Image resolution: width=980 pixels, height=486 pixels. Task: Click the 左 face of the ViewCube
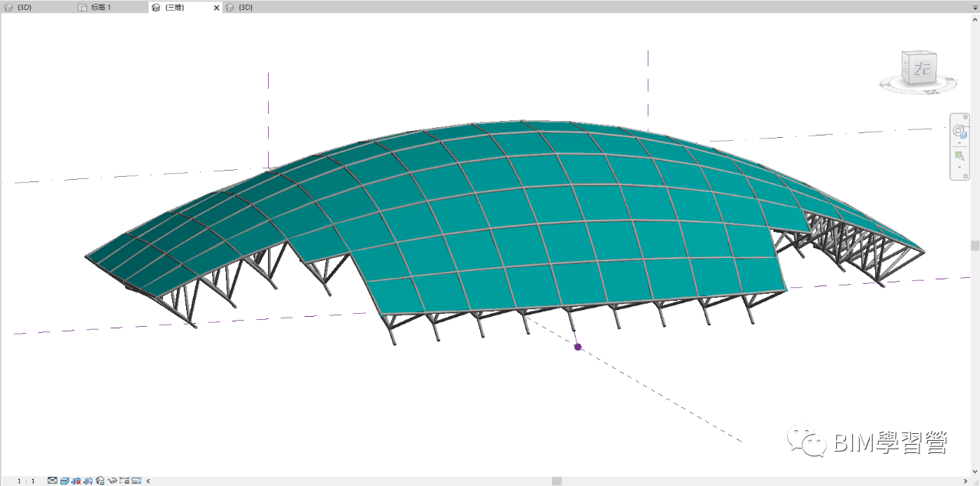[923, 70]
